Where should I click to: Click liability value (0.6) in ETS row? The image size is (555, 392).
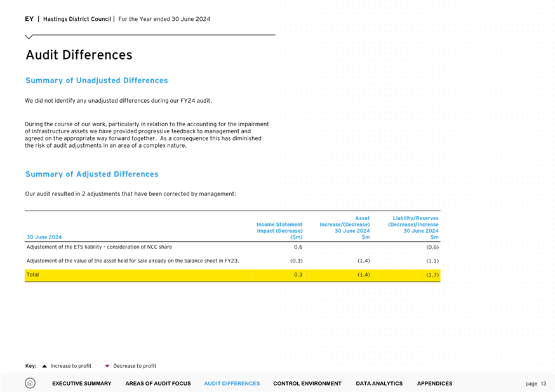(x=432, y=247)
